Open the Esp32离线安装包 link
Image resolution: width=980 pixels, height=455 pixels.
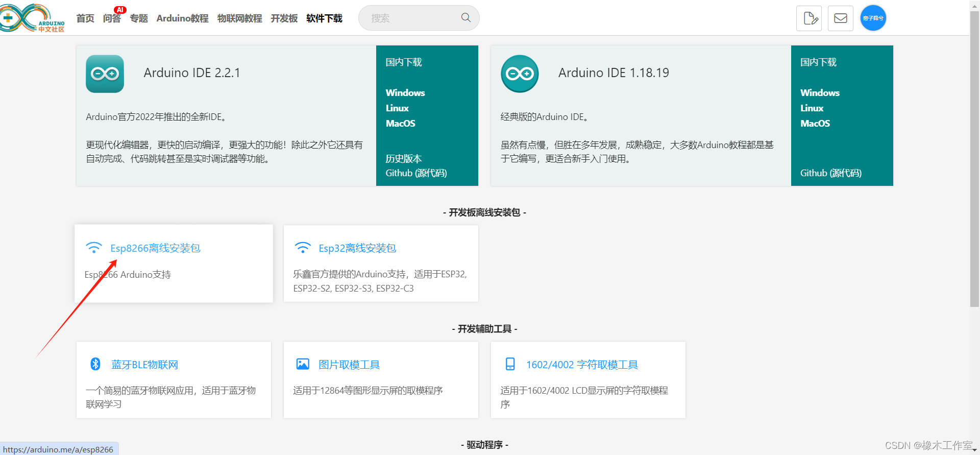pyautogui.click(x=357, y=248)
